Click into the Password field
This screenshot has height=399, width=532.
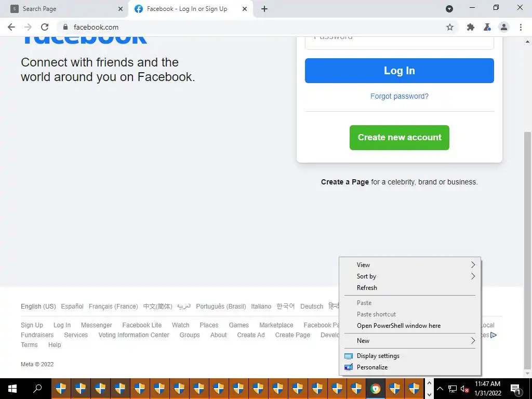[x=400, y=43]
